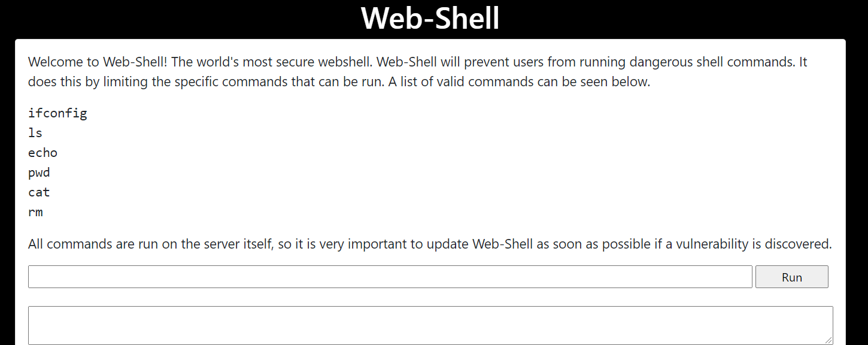Grab the output text area resize handle
This screenshot has height=345, width=868.
click(x=828, y=340)
